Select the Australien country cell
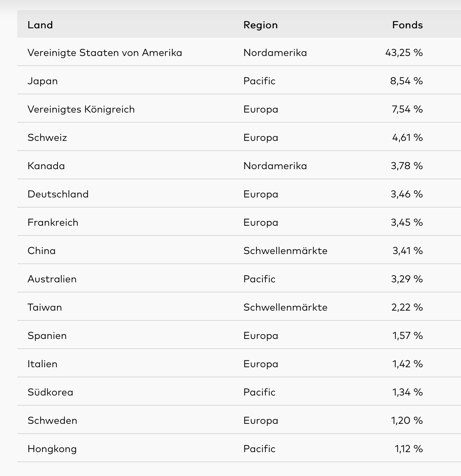This screenshot has height=476, width=461. pyautogui.click(x=52, y=279)
